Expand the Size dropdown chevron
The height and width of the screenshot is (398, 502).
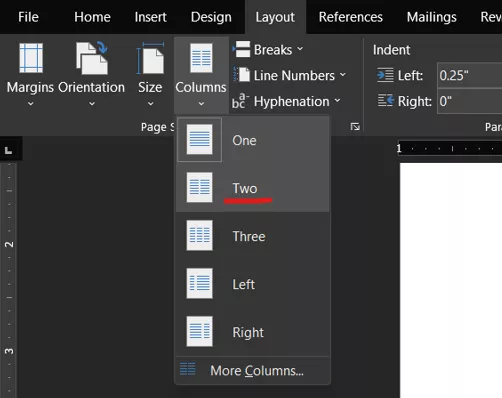pos(151,104)
